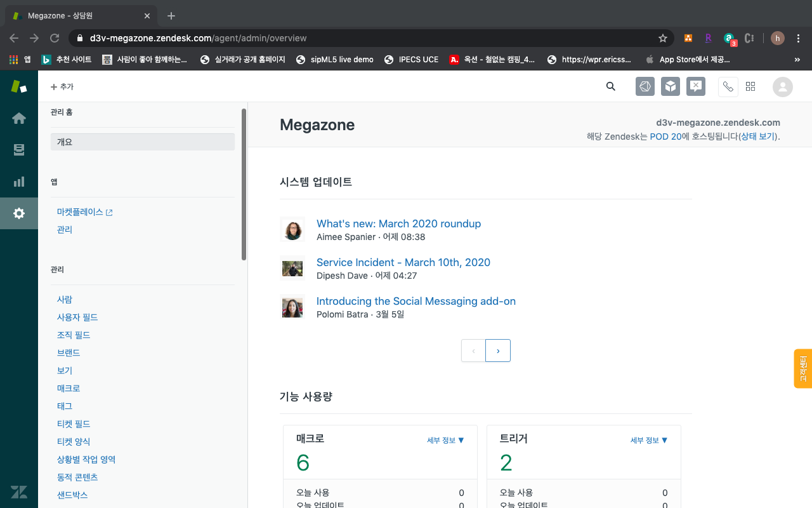
Task: Open 동적 콘텐츠 settings
Action: 77,477
